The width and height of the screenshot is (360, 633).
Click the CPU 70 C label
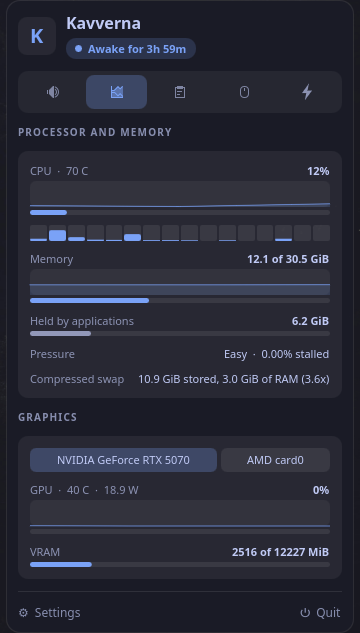tap(59, 171)
